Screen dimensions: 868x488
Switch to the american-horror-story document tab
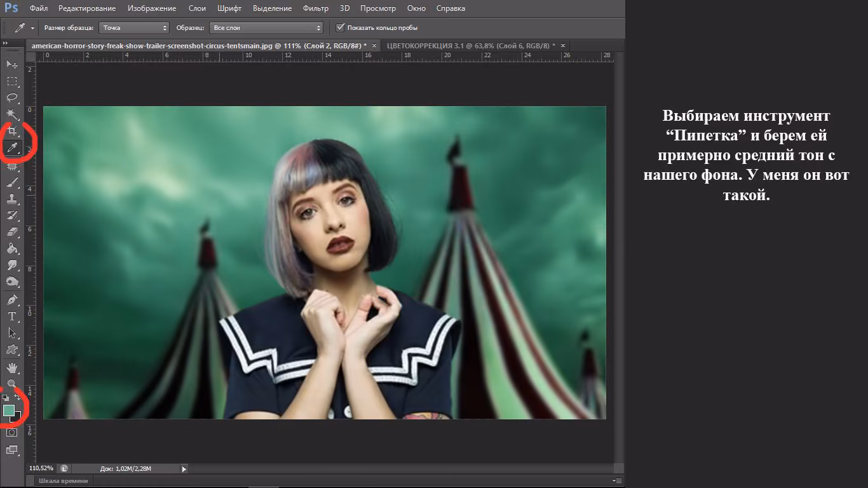199,46
